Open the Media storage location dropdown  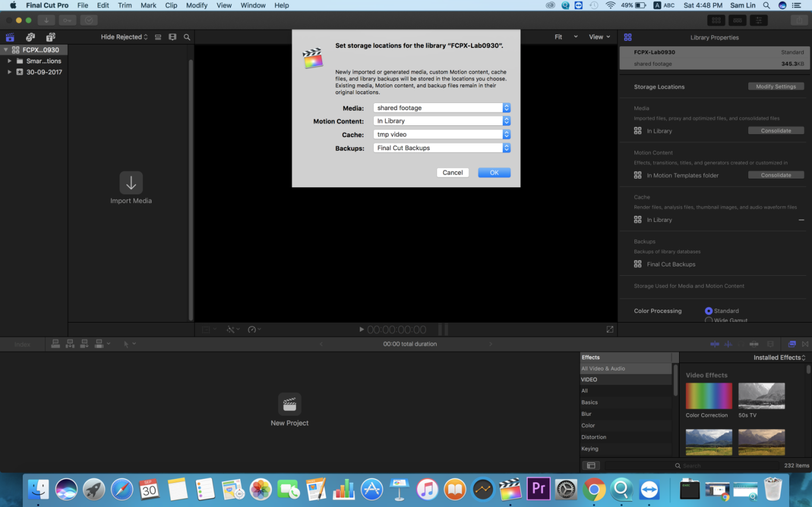[x=442, y=108]
